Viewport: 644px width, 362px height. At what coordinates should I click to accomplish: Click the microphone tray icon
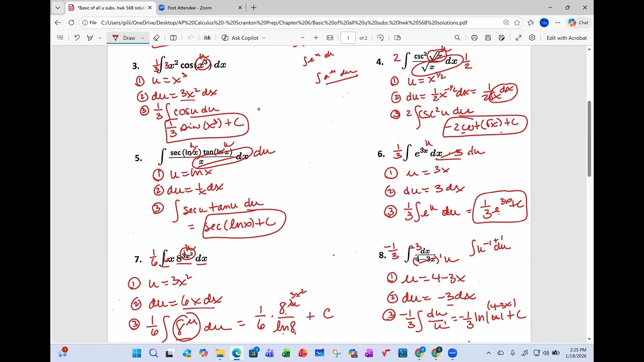coord(513,353)
